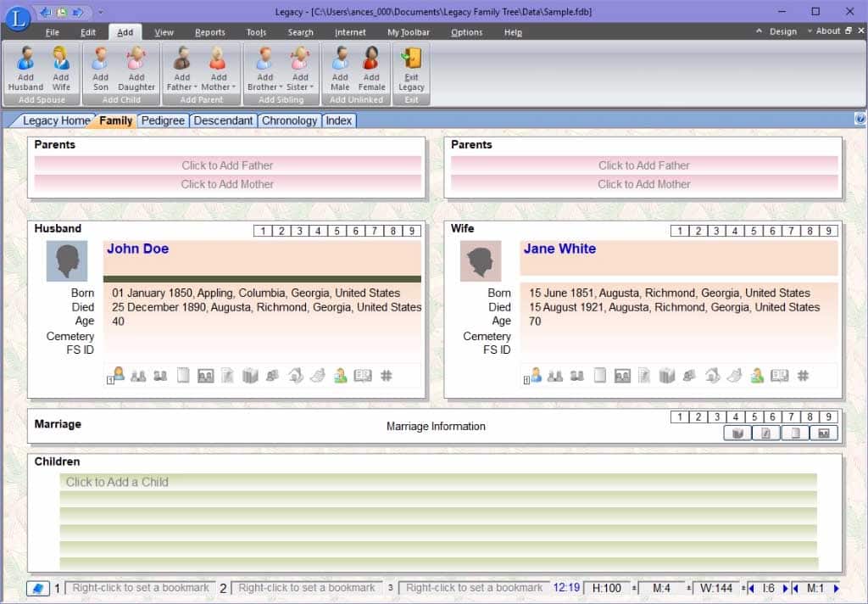Expand the Add Sister dropdown

[x=311, y=87]
